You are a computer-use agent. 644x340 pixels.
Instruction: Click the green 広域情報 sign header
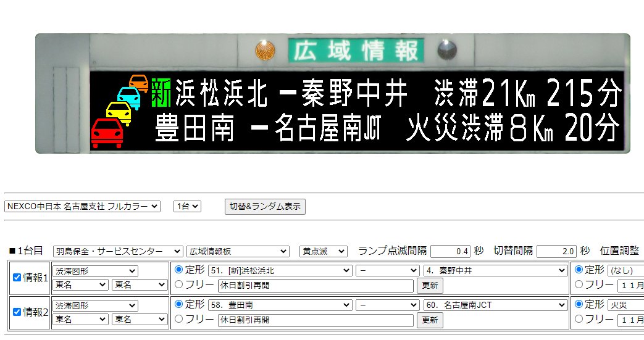(x=356, y=51)
